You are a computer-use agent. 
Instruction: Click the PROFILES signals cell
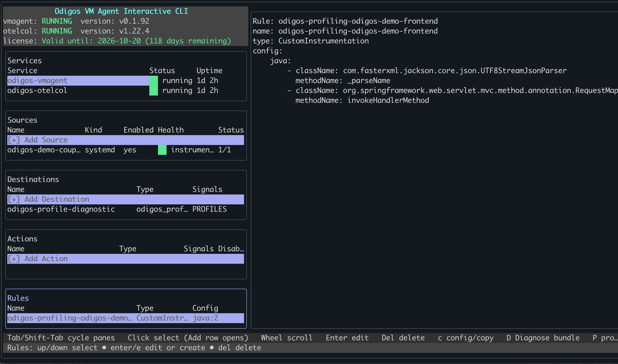click(x=210, y=209)
